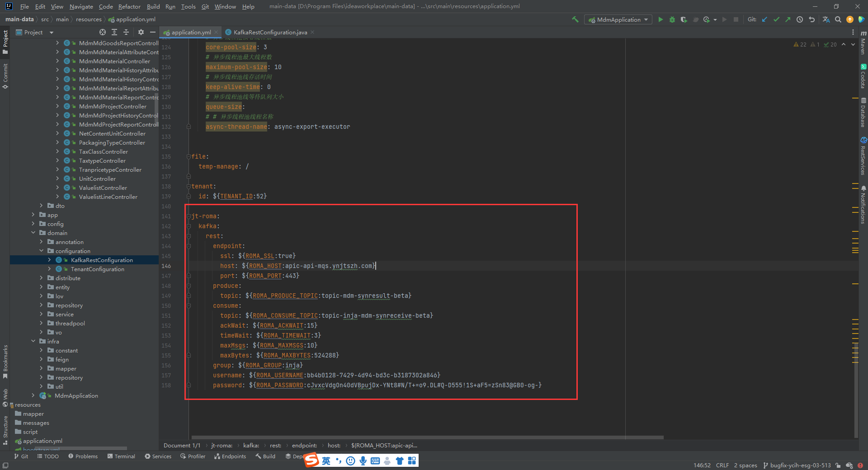The width and height of the screenshot is (868, 470).
Task: Open the Terminal tool window
Action: (x=121, y=456)
